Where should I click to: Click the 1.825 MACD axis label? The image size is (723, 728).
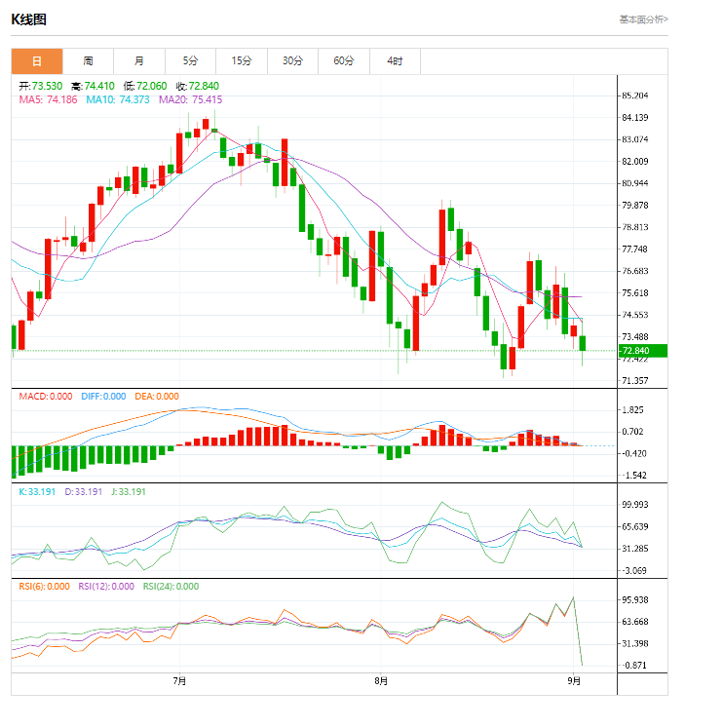(x=633, y=410)
